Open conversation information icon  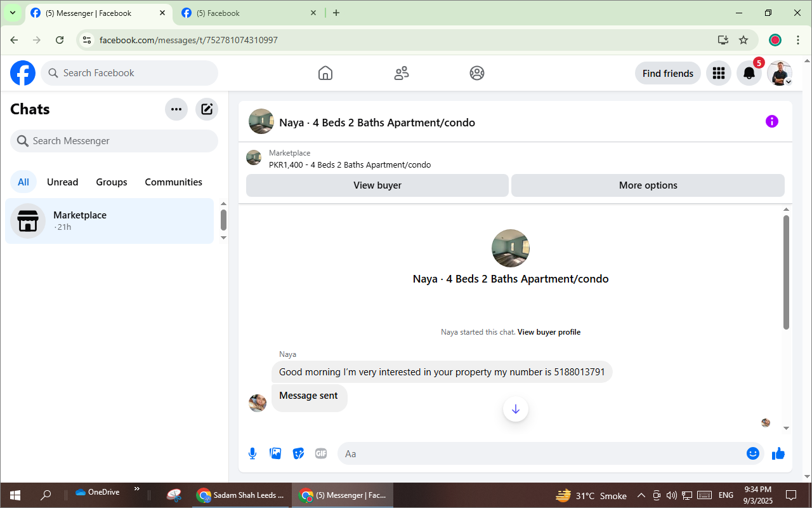tap(771, 121)
